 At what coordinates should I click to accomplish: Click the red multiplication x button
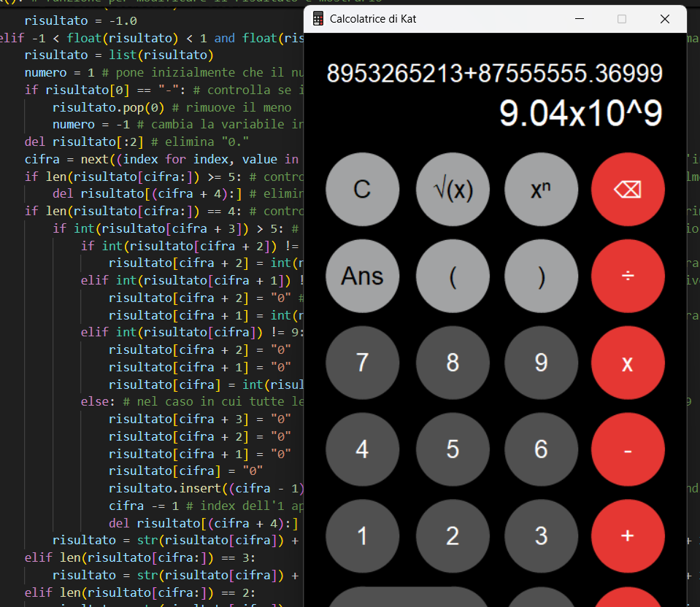pos(628,363)
